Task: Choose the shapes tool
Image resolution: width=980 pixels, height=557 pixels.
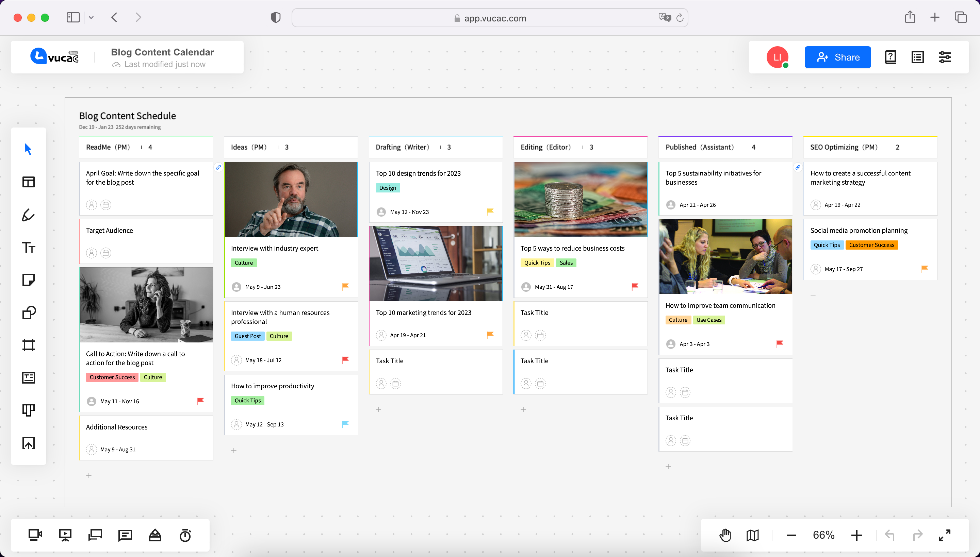Action: [28, 313]
